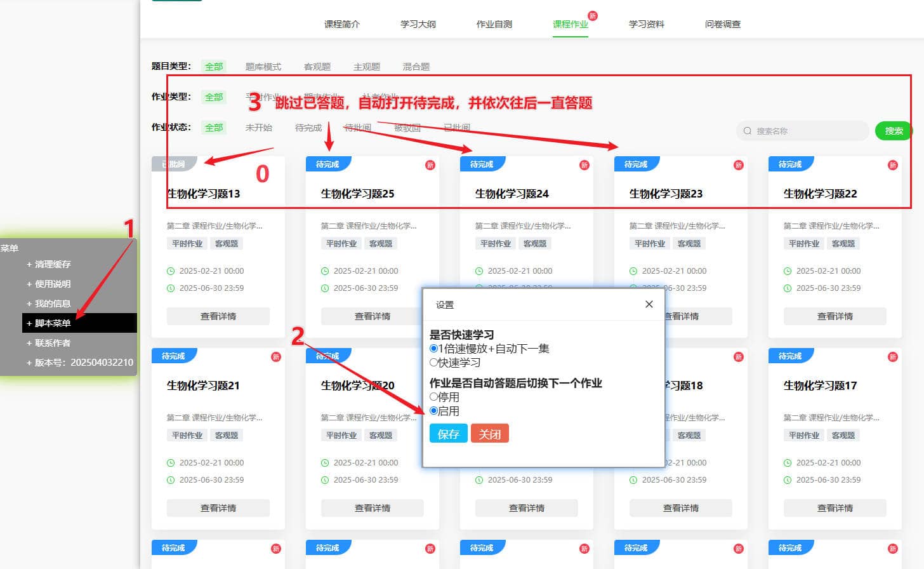Viewport: 924px width, 569px height.
Task: Click the 客观题 tag on 生物化学习题17 card
Action: pos(843,436)
